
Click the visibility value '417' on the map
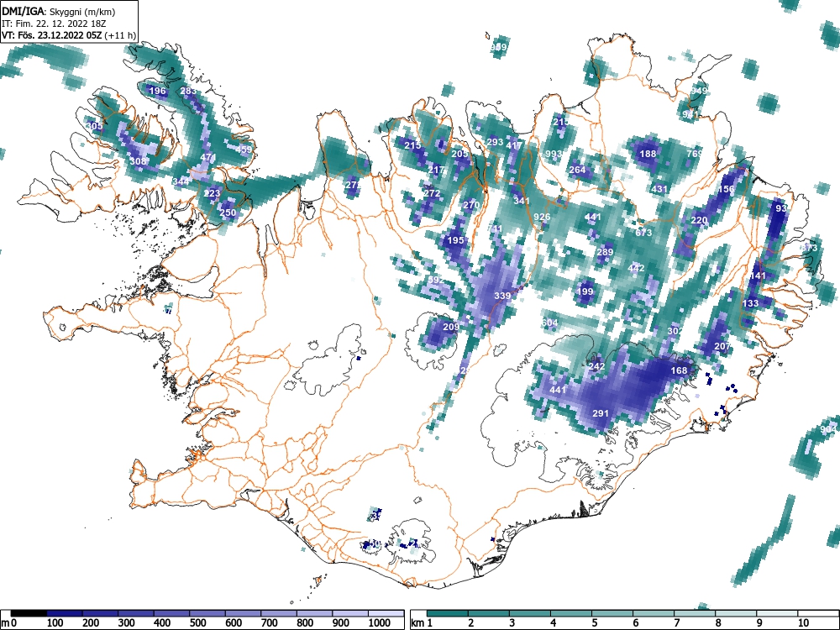(514, 145)
